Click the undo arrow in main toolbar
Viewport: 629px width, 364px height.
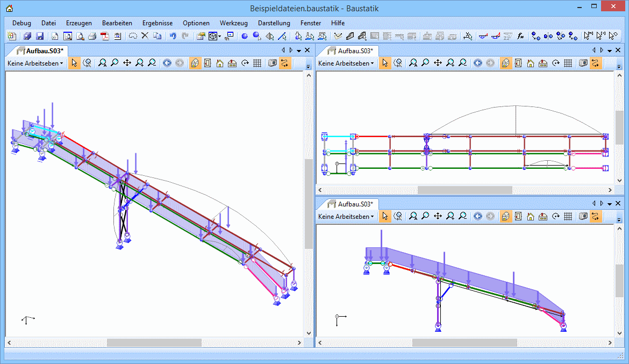173,37
